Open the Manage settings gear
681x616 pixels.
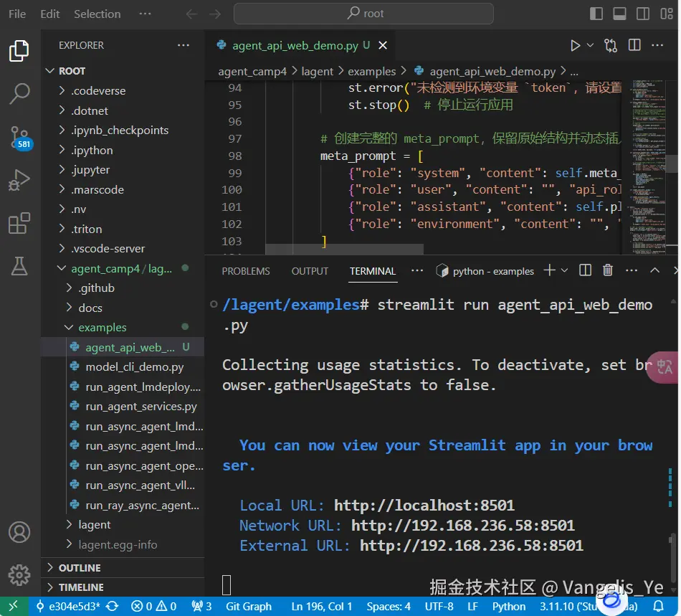(19, 575)
